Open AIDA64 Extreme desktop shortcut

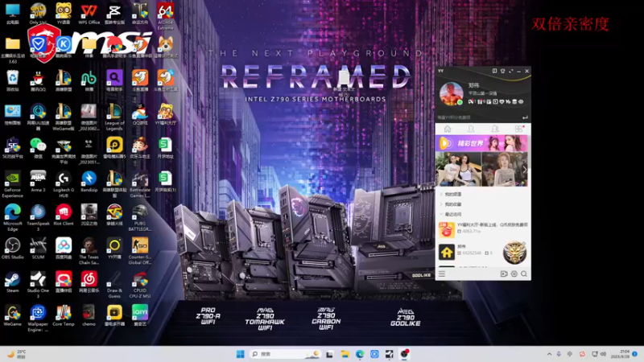166,16
